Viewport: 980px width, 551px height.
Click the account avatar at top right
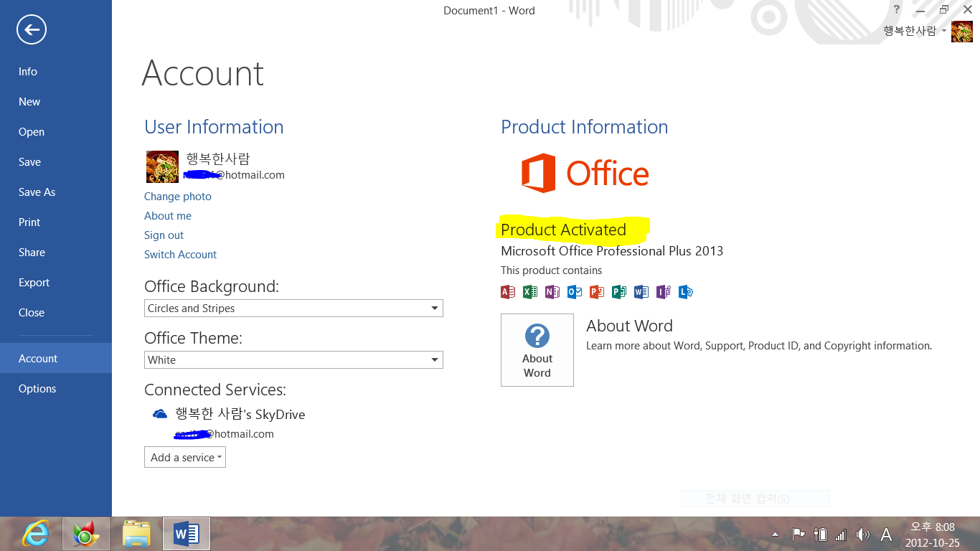962,32
